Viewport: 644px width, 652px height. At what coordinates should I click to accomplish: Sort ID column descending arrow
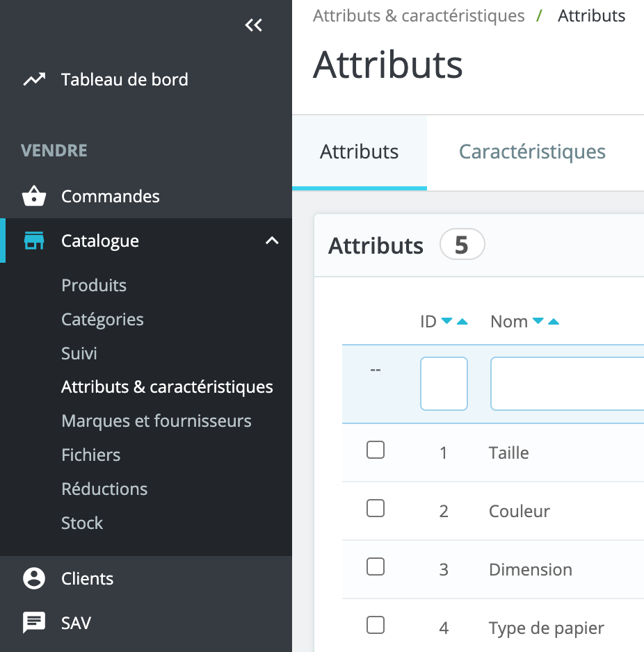click(x=446, y=321)
